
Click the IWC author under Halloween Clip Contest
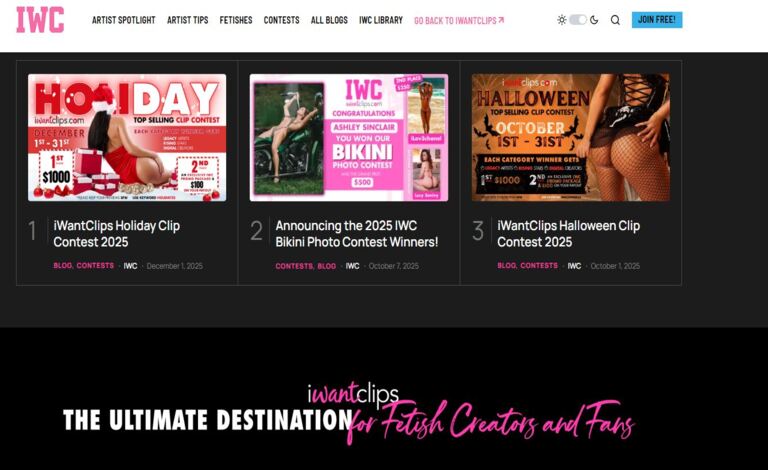pyautogui.click(x=575, y=266)
